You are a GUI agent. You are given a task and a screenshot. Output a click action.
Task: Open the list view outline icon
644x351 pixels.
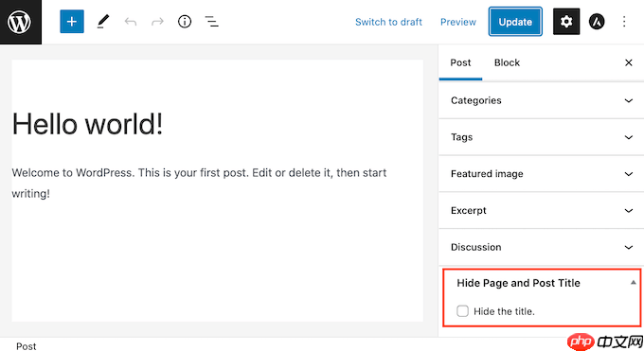coord(211,22)
